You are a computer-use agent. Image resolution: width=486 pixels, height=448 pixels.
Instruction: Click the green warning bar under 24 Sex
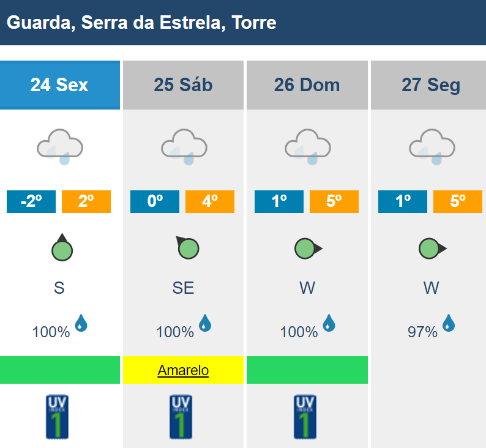click(60, 370)
